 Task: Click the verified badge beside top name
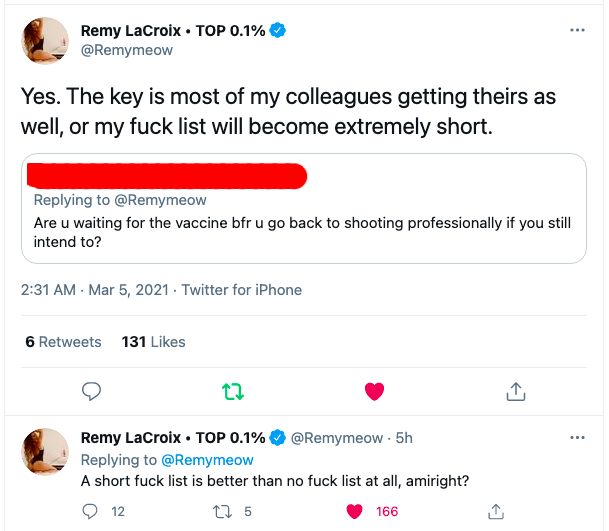click(279, 31)
